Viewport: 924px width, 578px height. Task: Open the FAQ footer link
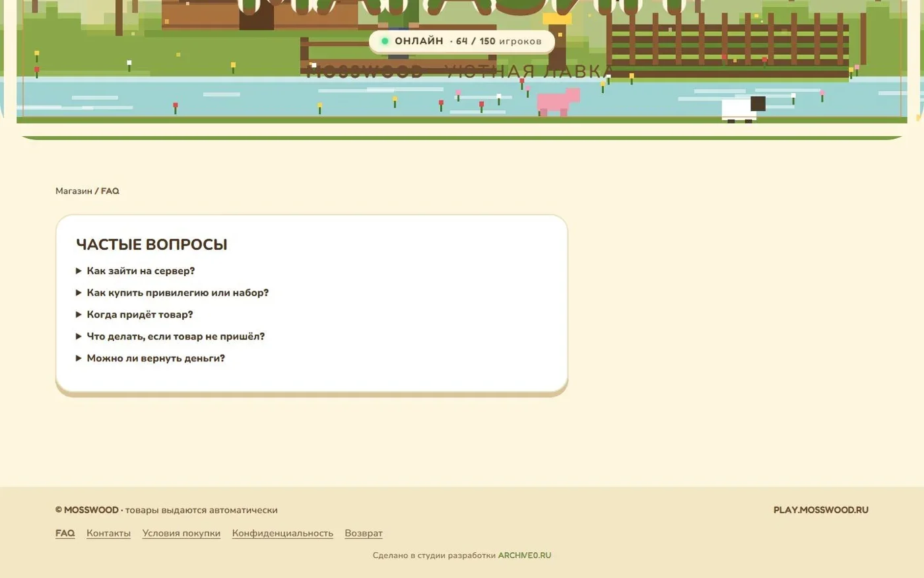65,533
